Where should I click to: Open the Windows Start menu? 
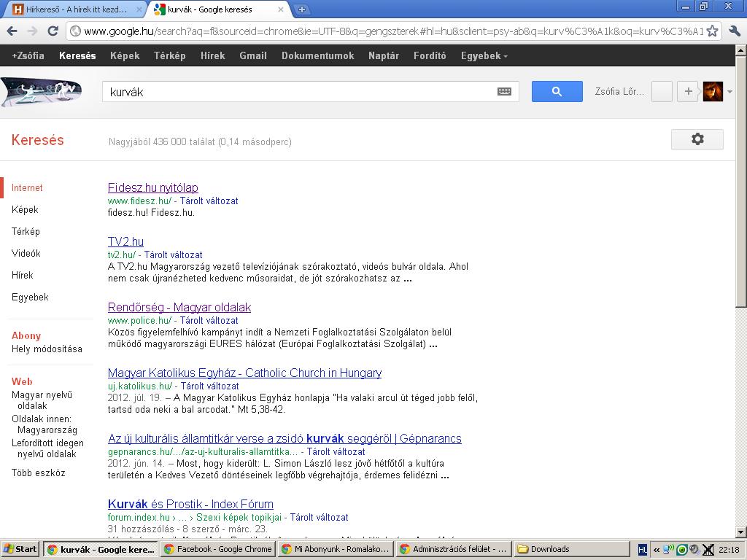point(20,550)
